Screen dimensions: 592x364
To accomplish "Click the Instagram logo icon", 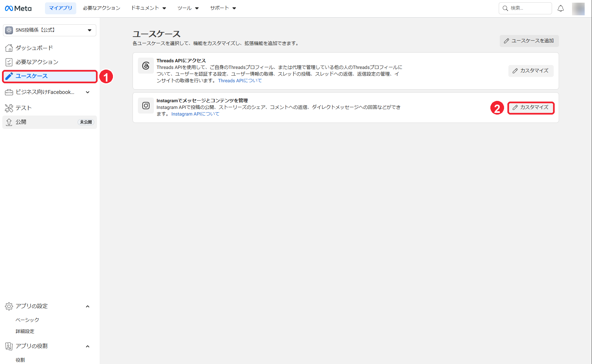I will 146,106.
